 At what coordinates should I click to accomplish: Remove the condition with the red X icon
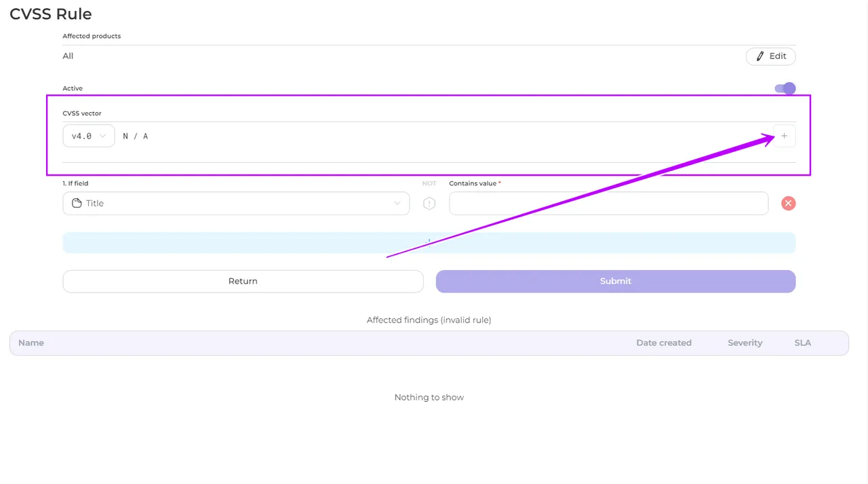tap(788, 203)
